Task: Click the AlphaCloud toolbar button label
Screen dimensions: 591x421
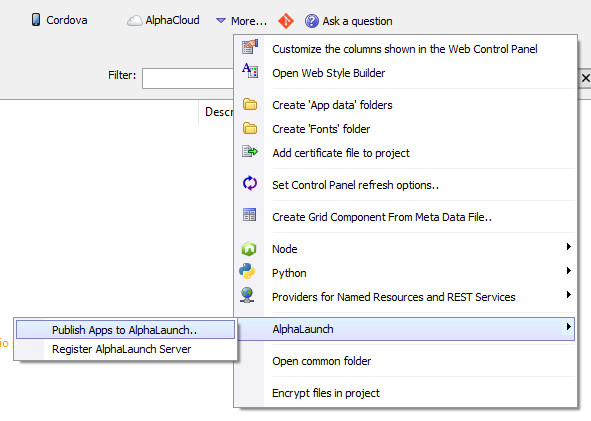Action: pos(173,20)
